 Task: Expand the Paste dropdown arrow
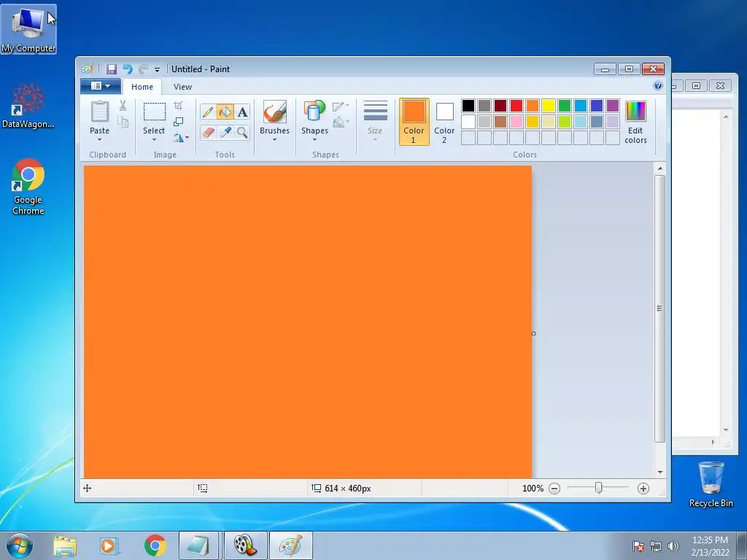coord(99,139)
